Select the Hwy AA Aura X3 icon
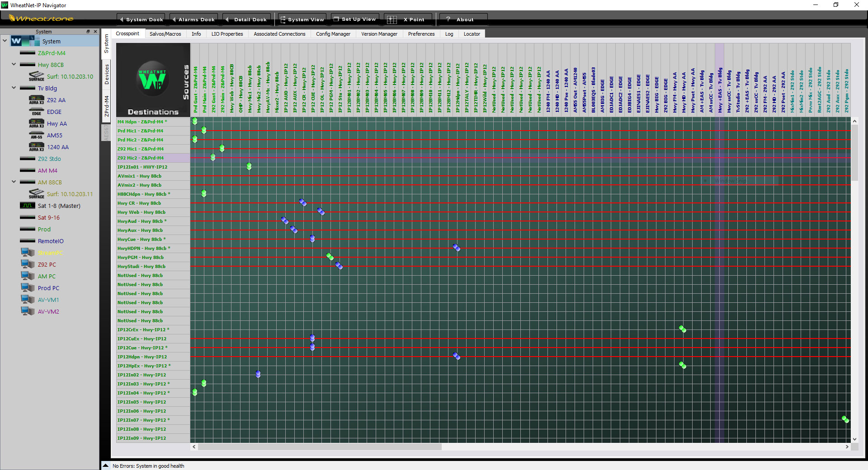 click(37, 123)
